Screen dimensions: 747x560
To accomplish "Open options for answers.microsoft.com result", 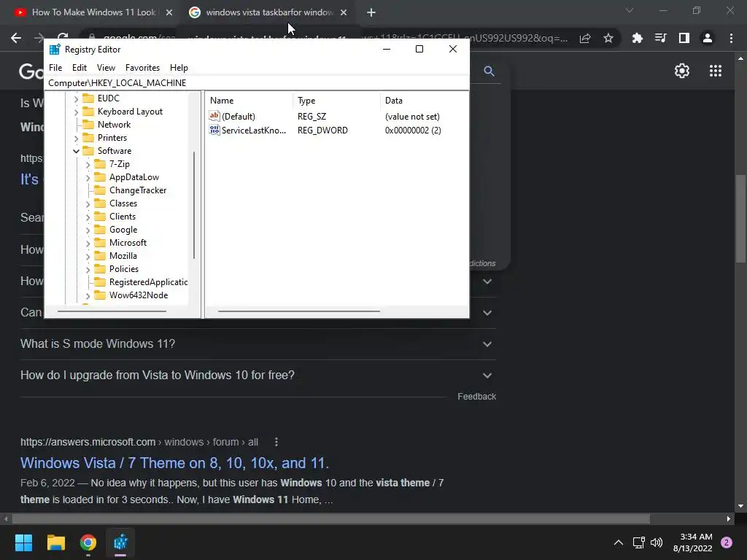I will click(276, 442).
